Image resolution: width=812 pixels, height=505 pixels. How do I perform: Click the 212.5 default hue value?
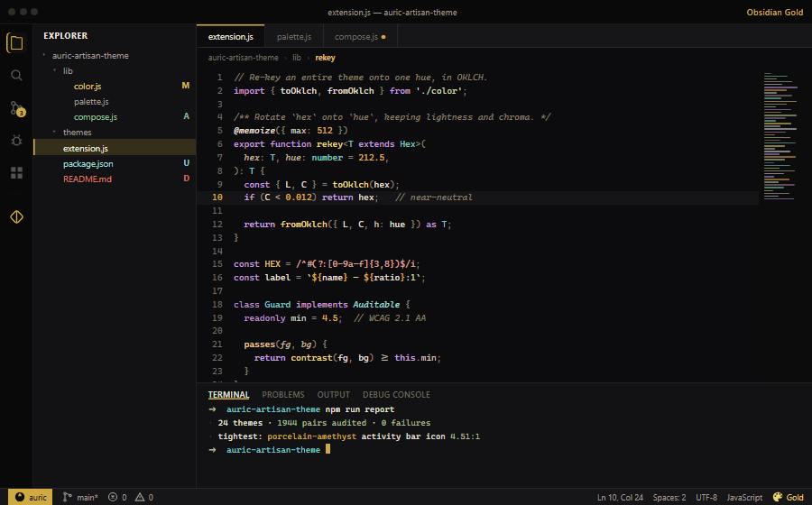point(372,157)
